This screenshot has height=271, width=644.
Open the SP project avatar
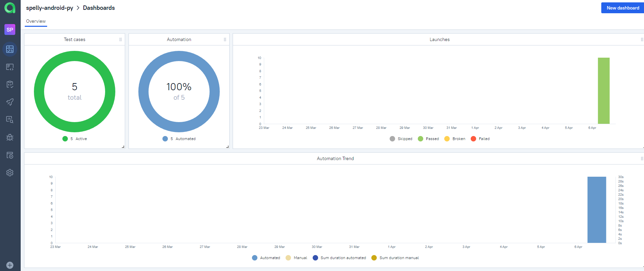click(10, 30)
